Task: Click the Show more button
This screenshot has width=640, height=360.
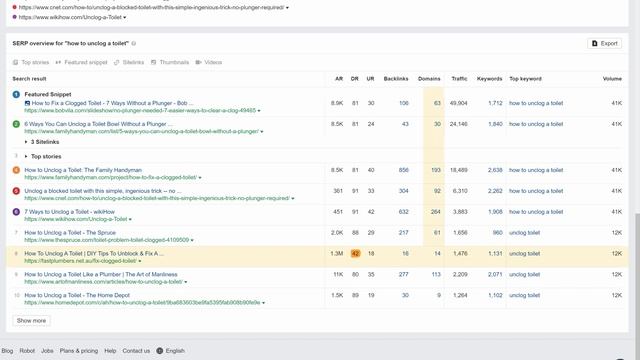Action: (31, 320)
